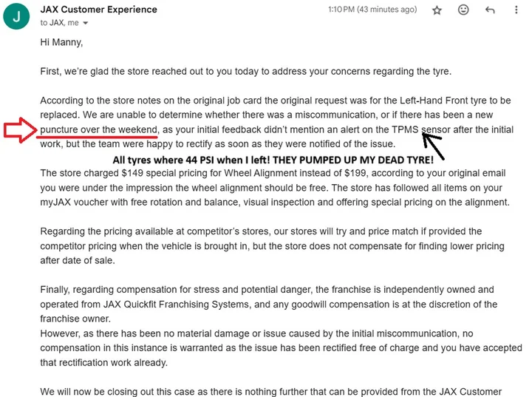Click the "Hi Manny," greeting line

pyautogui.click(x=61, y=42)
